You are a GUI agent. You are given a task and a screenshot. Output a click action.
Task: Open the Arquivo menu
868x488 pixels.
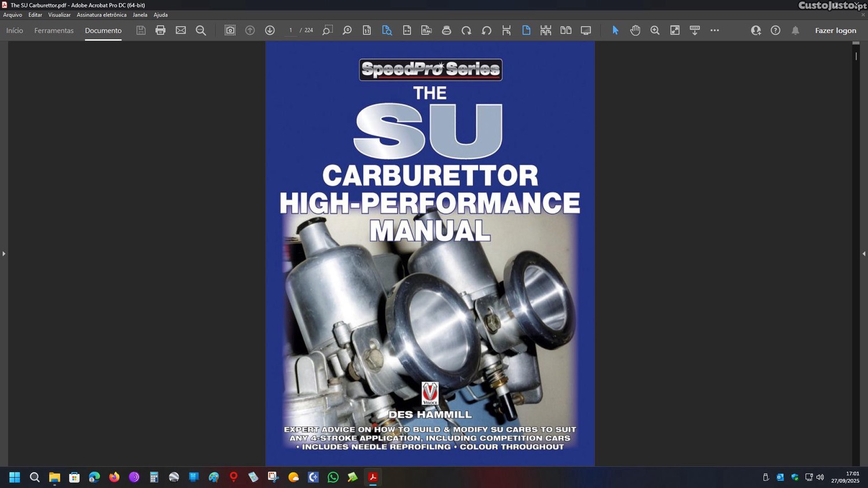(x=13, y=15)
